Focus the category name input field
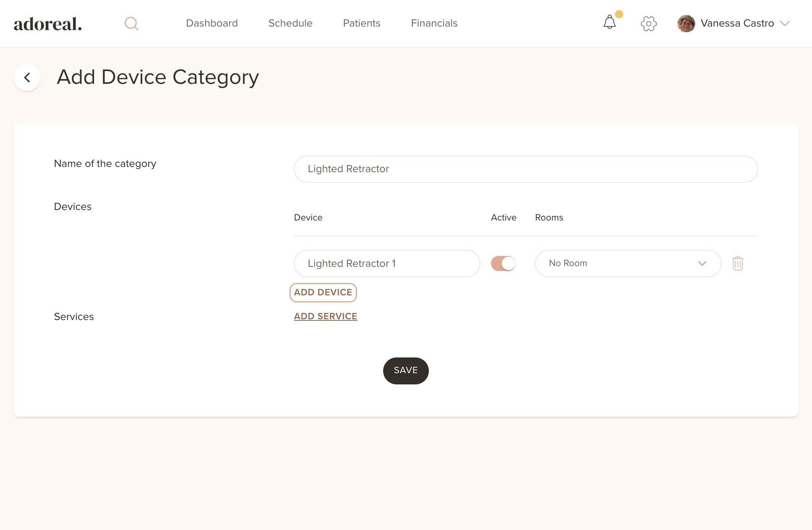Screen dimensions: 812x530 click(x=525, y=169)
